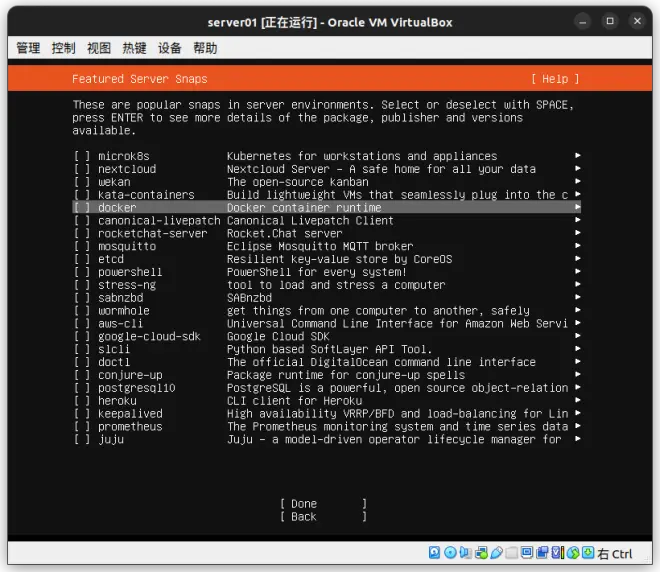Image resolution: width=660 pixels, height=572 pixels.
Task: Click the resize grip at window corner
Action: (647, 559)
